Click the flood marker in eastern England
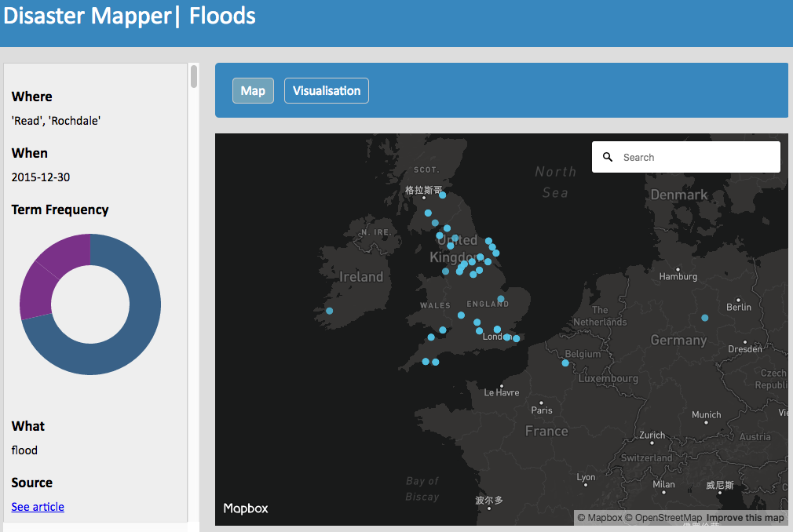 pyautogui.click(x=501, y=299)
